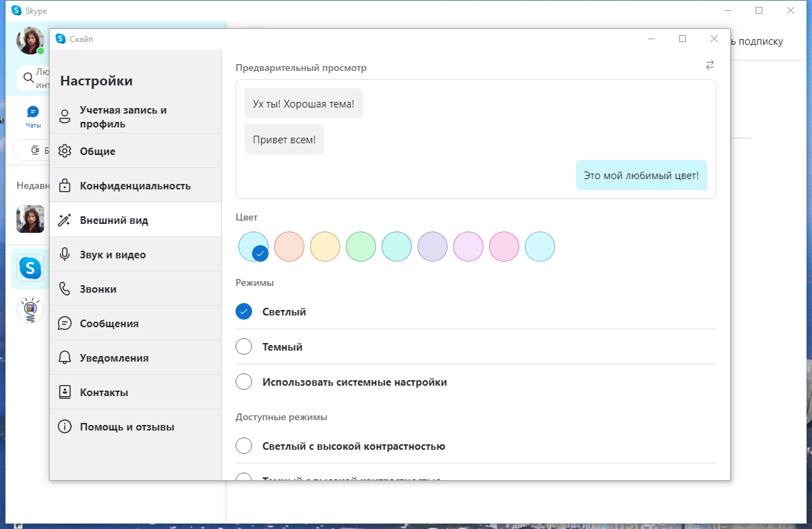Pick the last pale cyan color swatch

(539, 246)
